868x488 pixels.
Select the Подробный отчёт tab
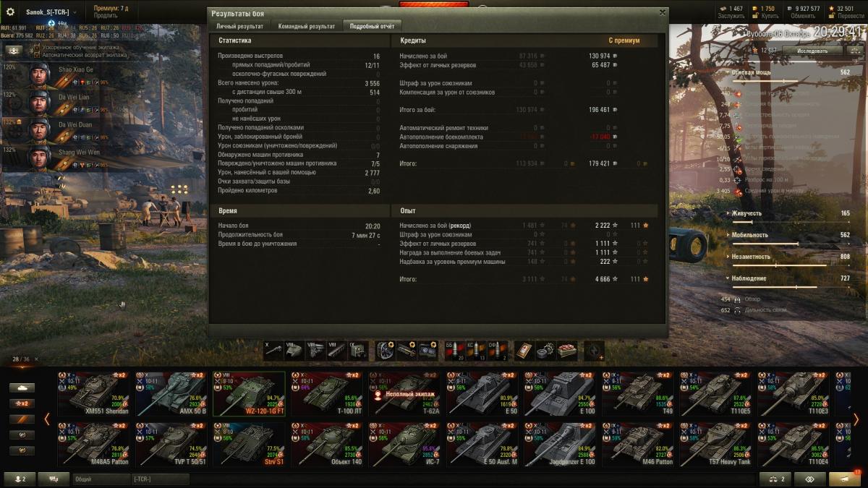[x=372, y=26]
